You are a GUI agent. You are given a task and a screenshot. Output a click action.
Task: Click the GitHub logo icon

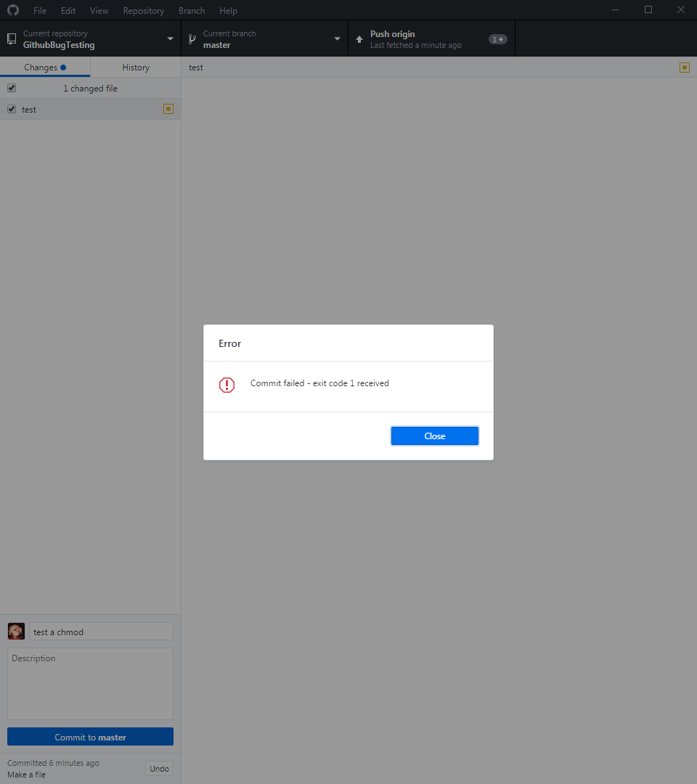[x=13, y=10]
